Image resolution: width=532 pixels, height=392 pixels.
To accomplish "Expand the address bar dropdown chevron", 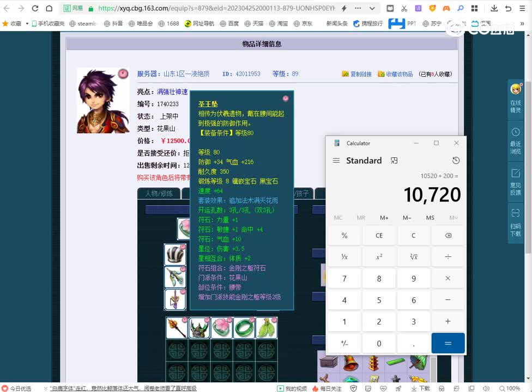I will pos(372,9).
